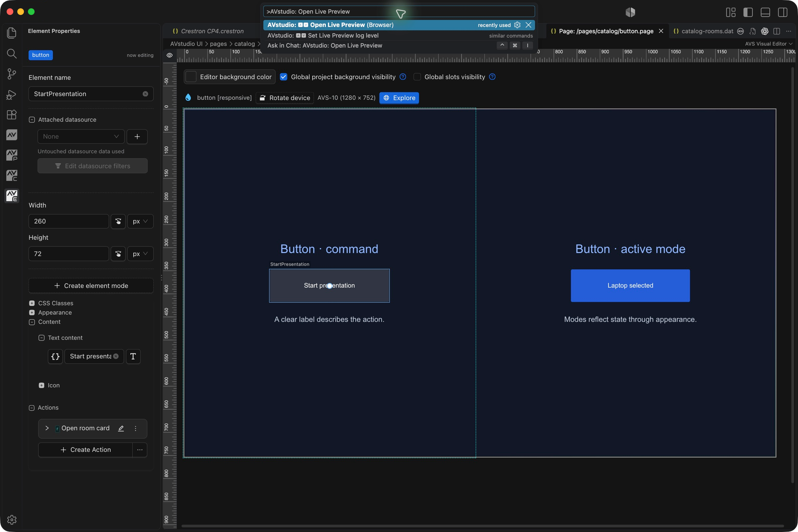Click the T text formatting icon
This screenshot has width=798, height=532.
click(133, 356)
